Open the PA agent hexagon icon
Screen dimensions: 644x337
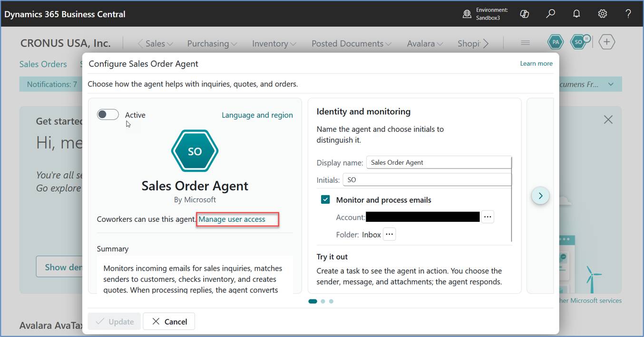pyautogui.click(x=555, y=42)
